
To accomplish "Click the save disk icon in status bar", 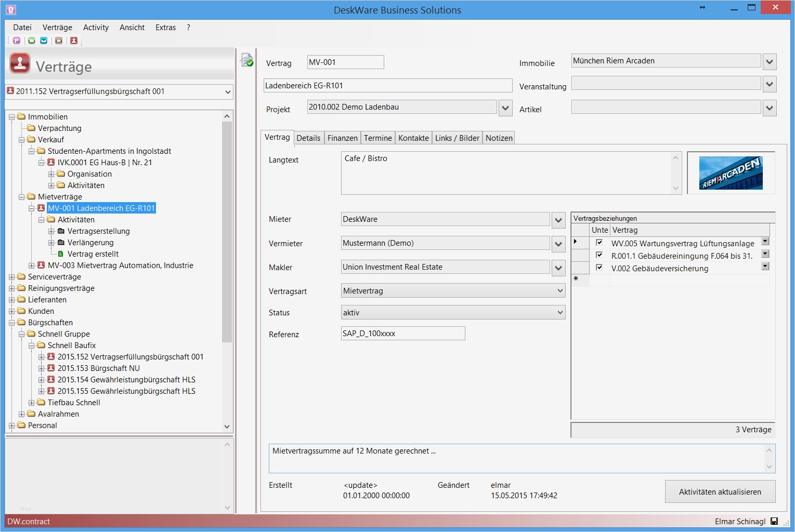I will click(x=774, y=521).
